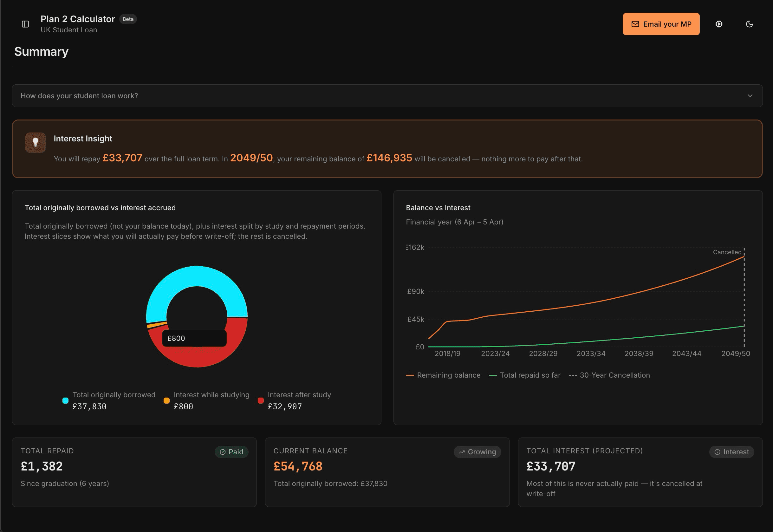Click the Growing badge on Current Balance
The height and width of the screenshot is (532, 773).
pos(477,452)
